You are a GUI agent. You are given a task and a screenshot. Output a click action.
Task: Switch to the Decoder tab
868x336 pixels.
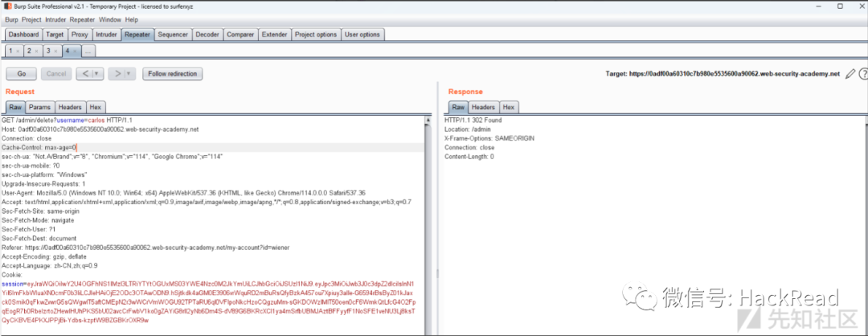click(207, 35)
